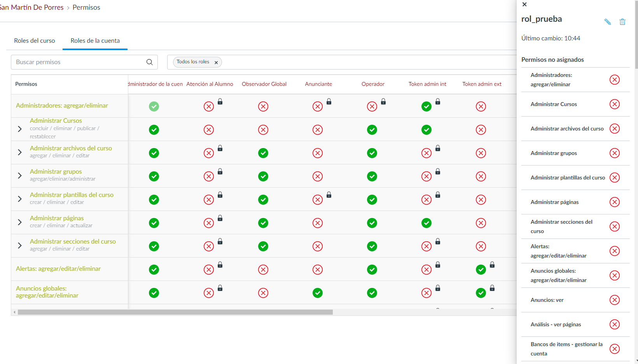Toggle 'Análisis - ver páginas' permission in rol_prueba panel
The height and width of the screenshot is (364, 638).
pyautogui.click(x=615, y=324)
